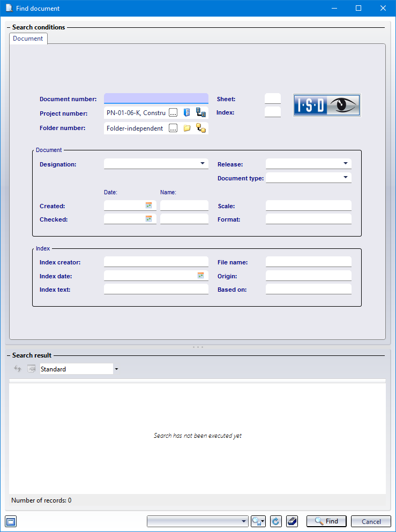Image resolution: width=396 pixels, height=532 pixels.
Task: Click the 'Number of records: 0' status text
Action: [41, 500]
